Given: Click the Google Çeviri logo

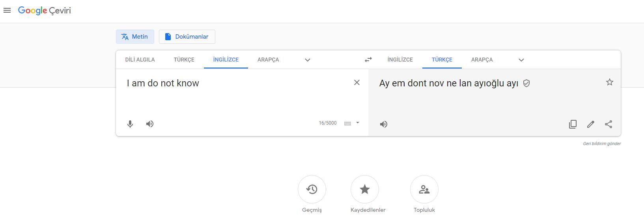Looking at the screenshot, I should (44, 11).
